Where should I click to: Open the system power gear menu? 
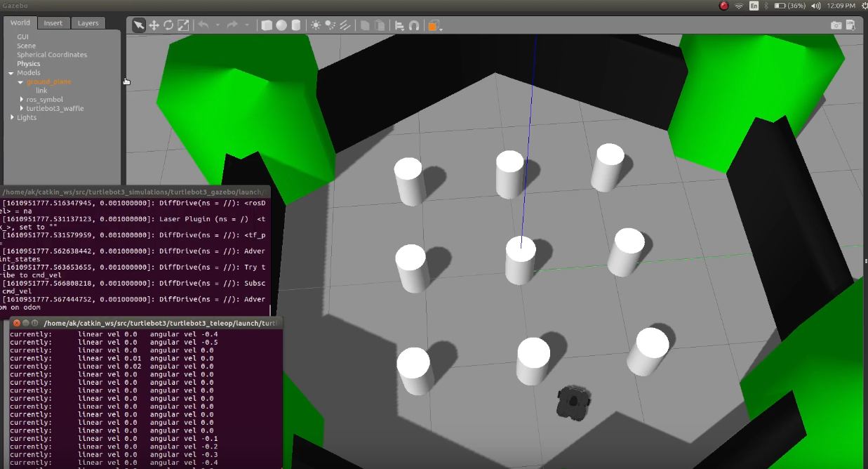click(x=863, y=6)
